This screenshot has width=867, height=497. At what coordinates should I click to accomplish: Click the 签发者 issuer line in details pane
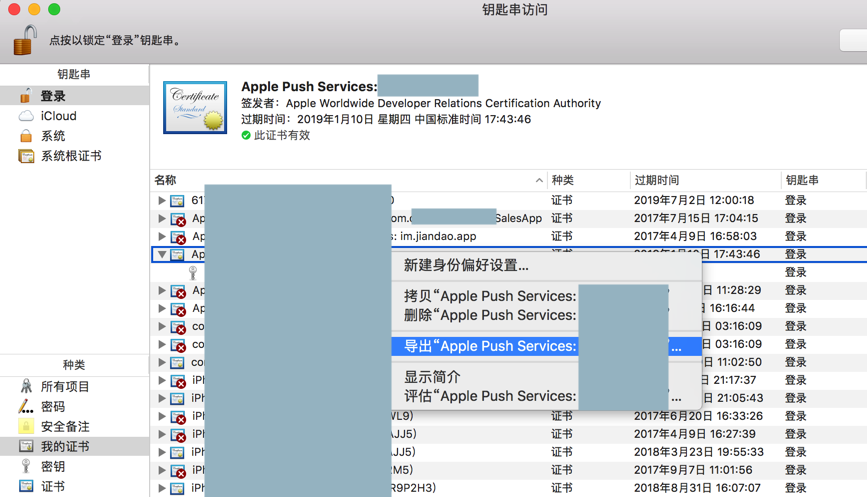[421, 103]
